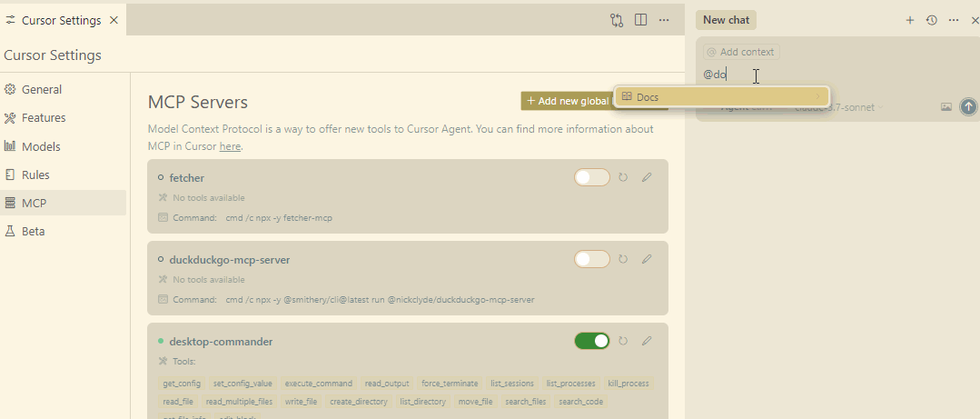The image size is (980, 419).
Task: Click the list_processes tool tag
Action: coord(570,384)
